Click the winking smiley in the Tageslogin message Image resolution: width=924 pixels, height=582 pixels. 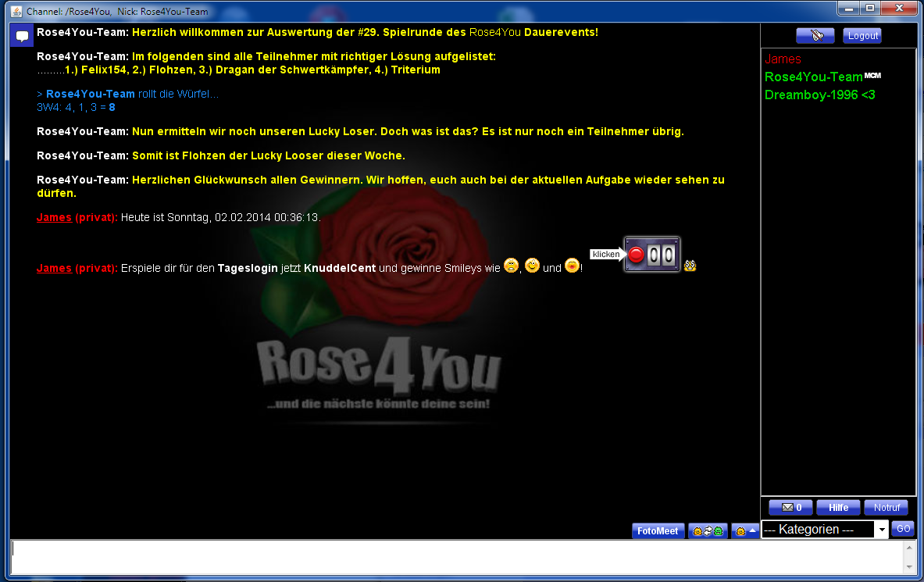click(532, 266)
